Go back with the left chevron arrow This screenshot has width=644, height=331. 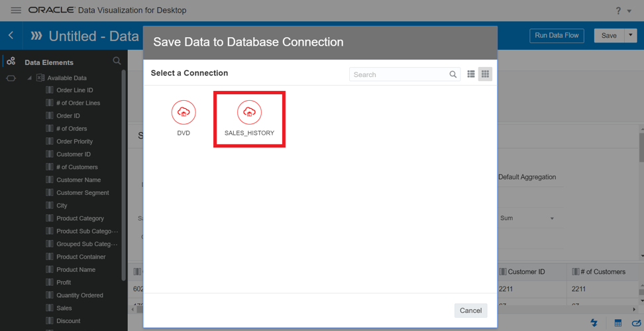11,35
